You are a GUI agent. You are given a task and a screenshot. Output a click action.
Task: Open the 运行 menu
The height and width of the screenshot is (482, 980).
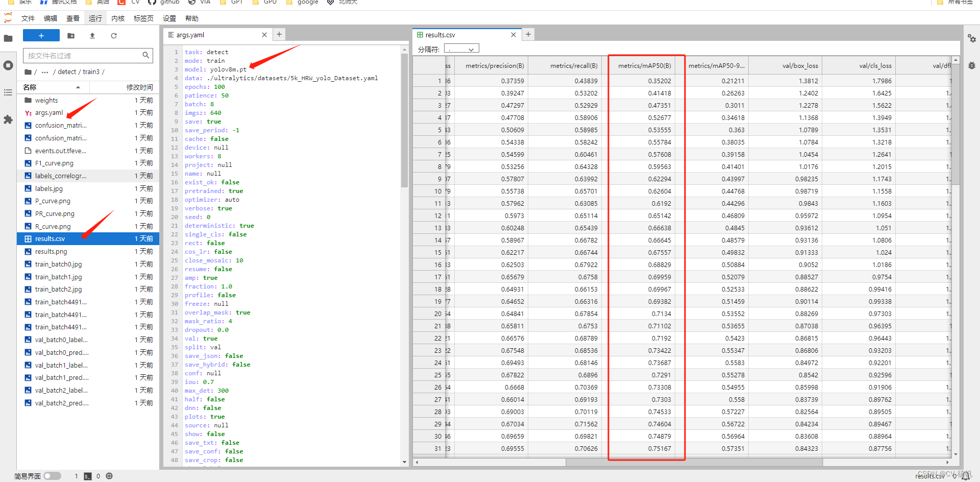pos(95,18)
